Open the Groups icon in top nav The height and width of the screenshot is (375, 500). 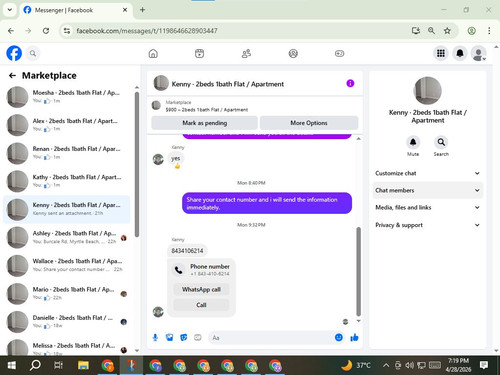tap(293, 53)
